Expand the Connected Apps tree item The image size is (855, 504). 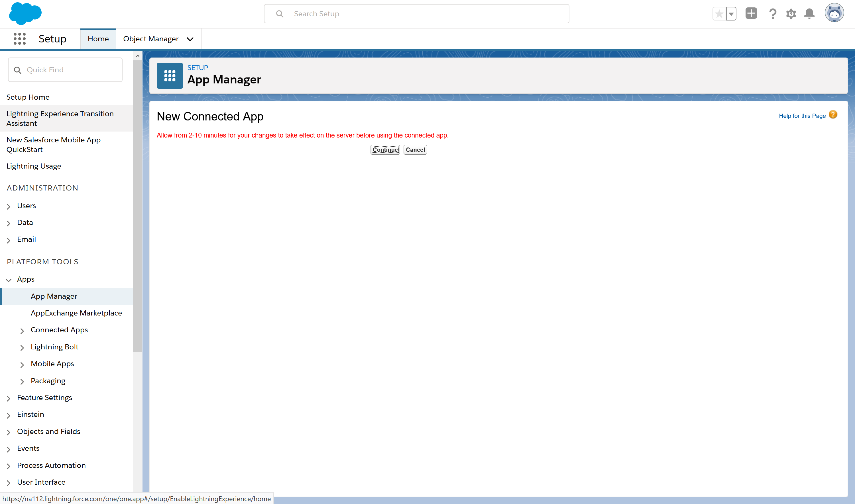click(x=22, y=331)
